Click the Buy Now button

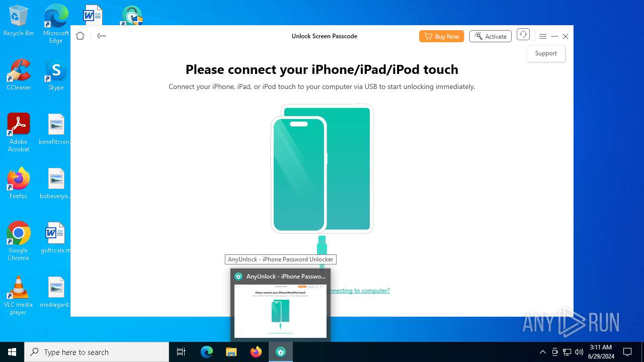click(x=442, y=36)
